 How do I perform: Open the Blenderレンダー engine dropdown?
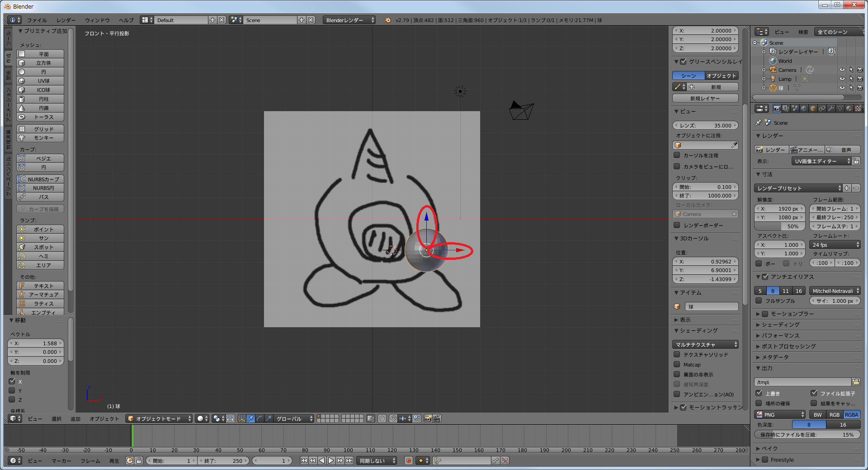349,20
